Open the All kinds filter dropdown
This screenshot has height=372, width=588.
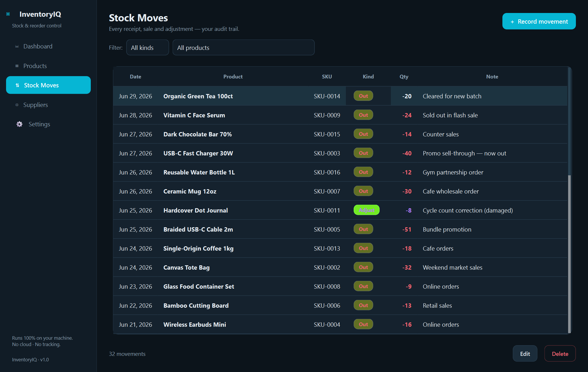pos(148,48)
